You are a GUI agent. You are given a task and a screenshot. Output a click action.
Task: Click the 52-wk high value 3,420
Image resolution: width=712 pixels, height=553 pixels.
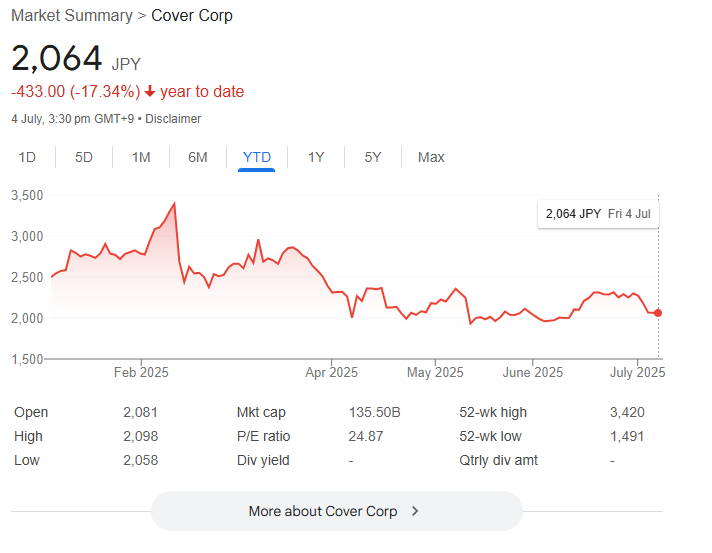pyautogui.click(x=626, y=412)
